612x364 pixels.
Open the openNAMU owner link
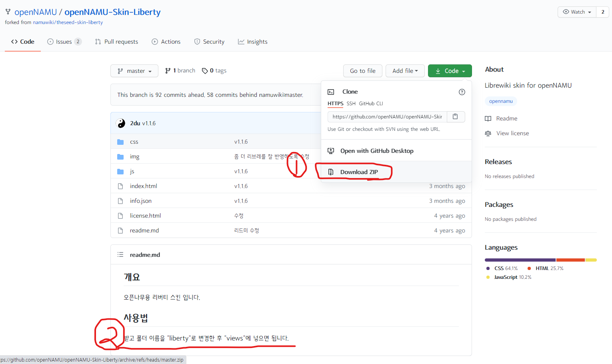[x=36, y=12]
